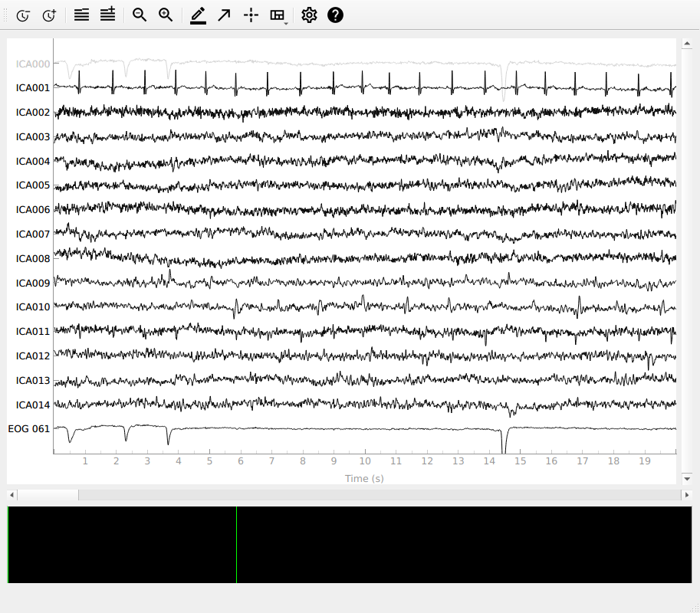The width and height of the screenshot is (700, 613).
Task: Open the overview bar layout dropdown
Action: point(278,15)
